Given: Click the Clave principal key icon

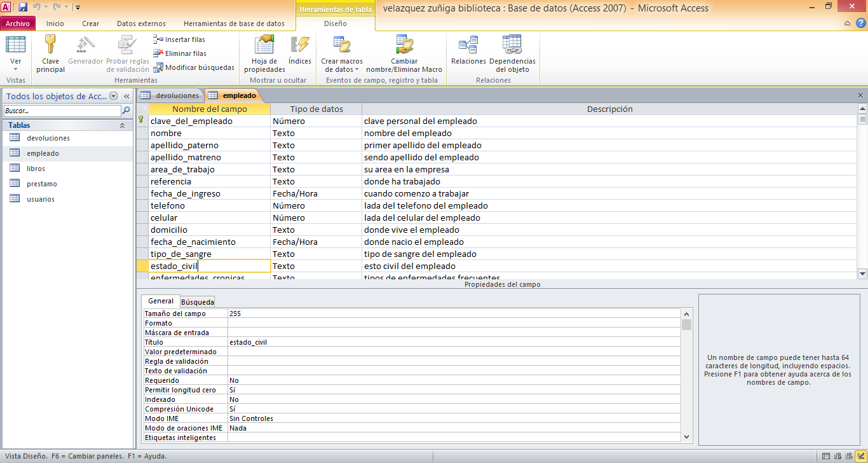Looking at the screenshot, I should (50, 45).
